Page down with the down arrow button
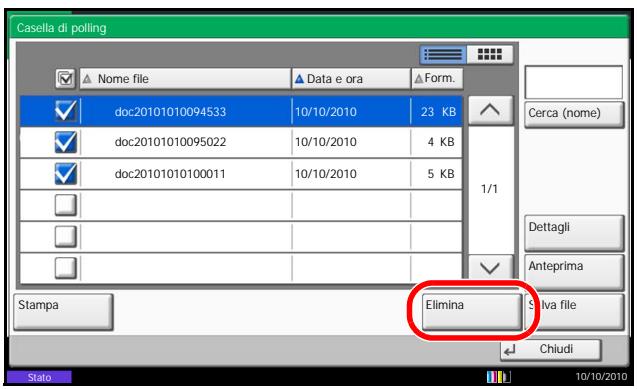637x389 pixels. [x=490, y=268]
